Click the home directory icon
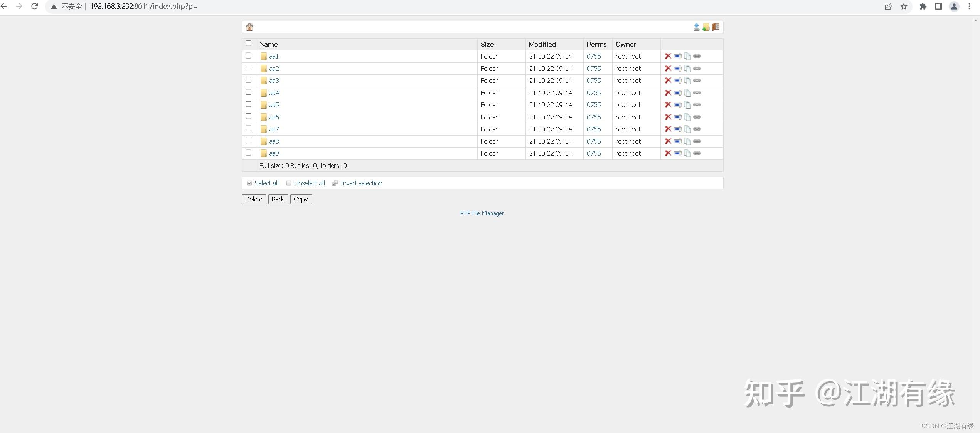Viewport: 980px width, 433px height. 249,27
